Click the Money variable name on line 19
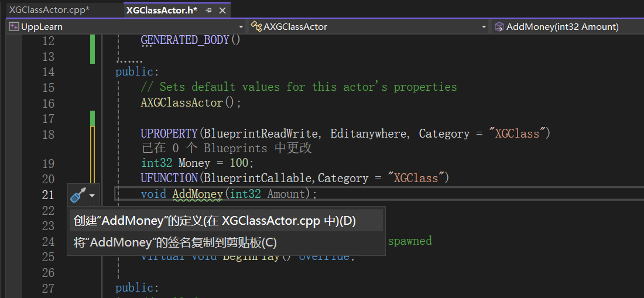 click(x=194, y=163)
